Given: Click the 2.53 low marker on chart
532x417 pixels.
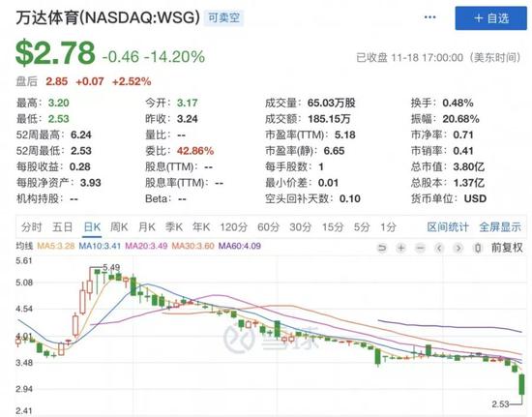Looking at the screenshot, I should click(500, 404).
